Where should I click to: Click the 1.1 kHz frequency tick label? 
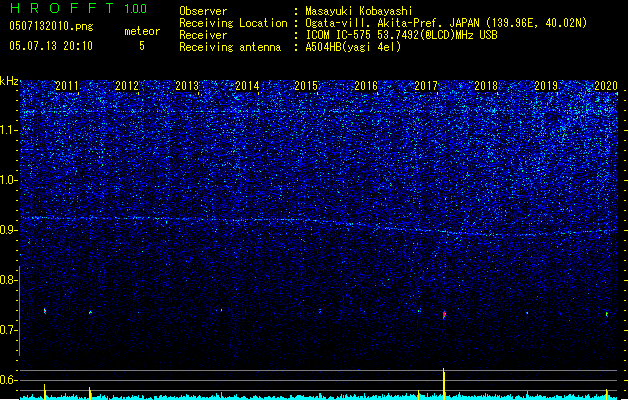click(8, 130)
